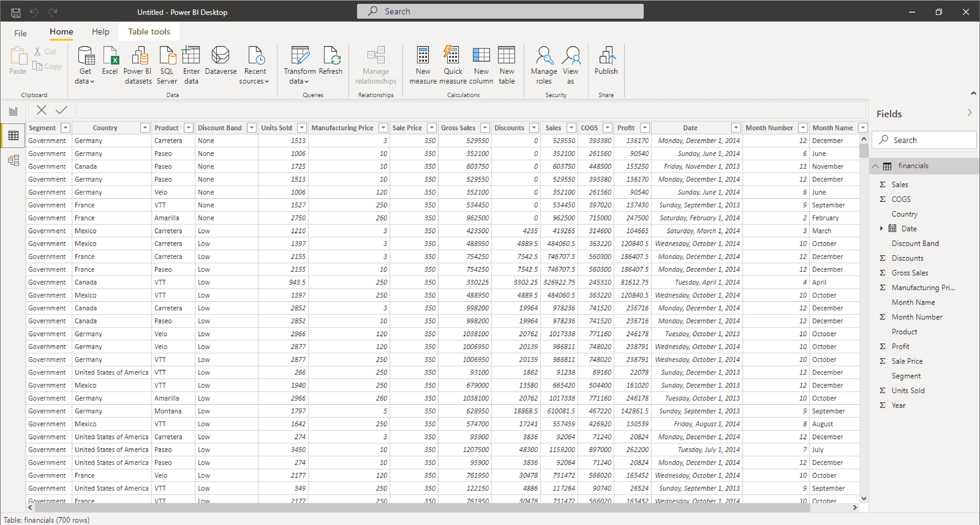The width and height of the screenshot is (980, 525).
Task: Collapse the financials table in Fields
Action: click(875, 166)
